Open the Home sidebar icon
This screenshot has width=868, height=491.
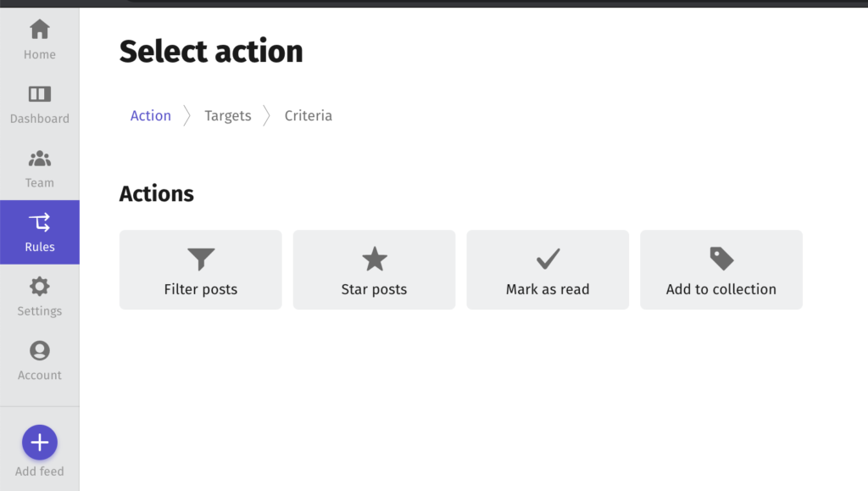(39, 30)
